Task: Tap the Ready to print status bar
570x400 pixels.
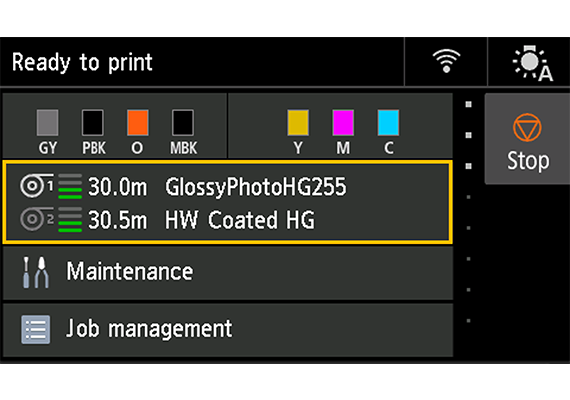Action: point(202,62)
